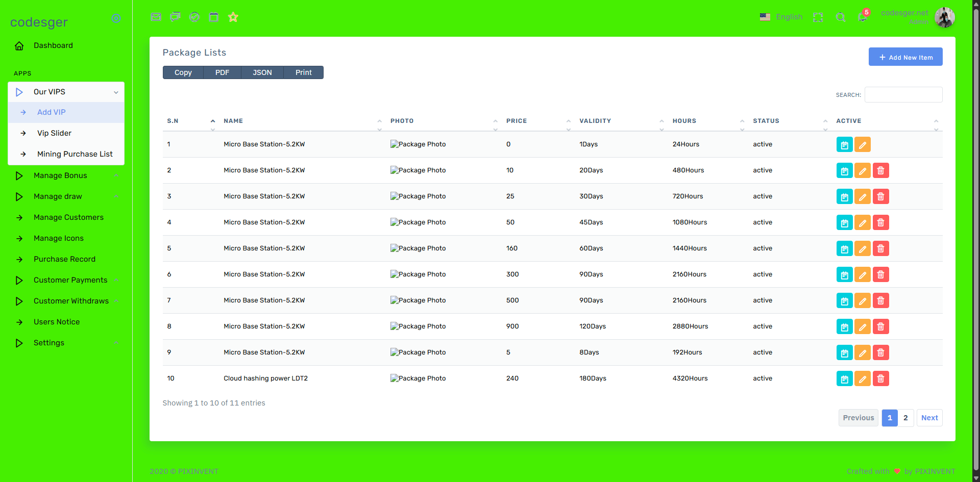The width and height of the screenshot is (980, 482).
Task: Open the todo checkmark icon
Action: (194, 17)
